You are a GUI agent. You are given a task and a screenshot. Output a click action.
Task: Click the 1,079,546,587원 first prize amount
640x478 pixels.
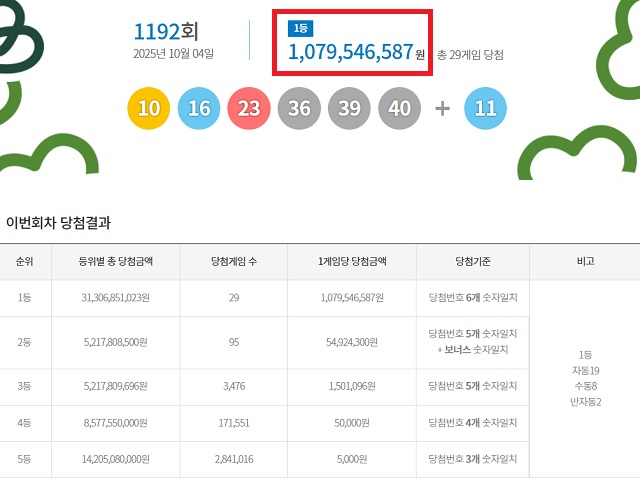click(x=350, y=51)
